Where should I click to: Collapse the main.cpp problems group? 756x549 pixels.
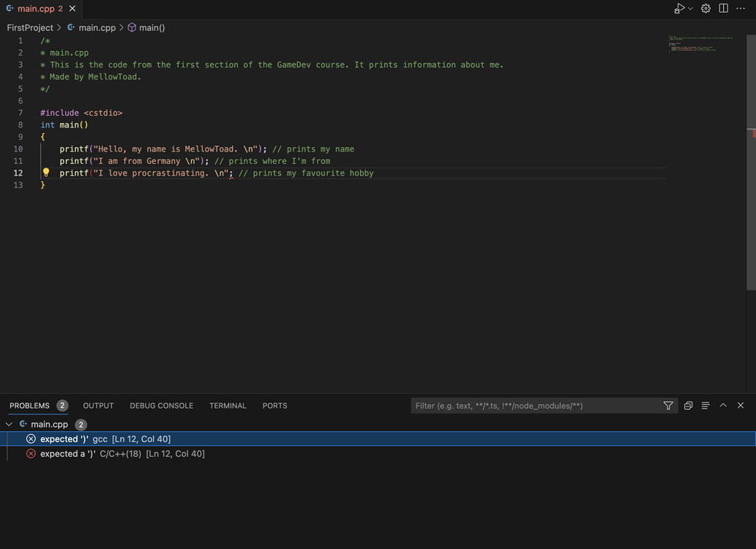coord(9,425)
